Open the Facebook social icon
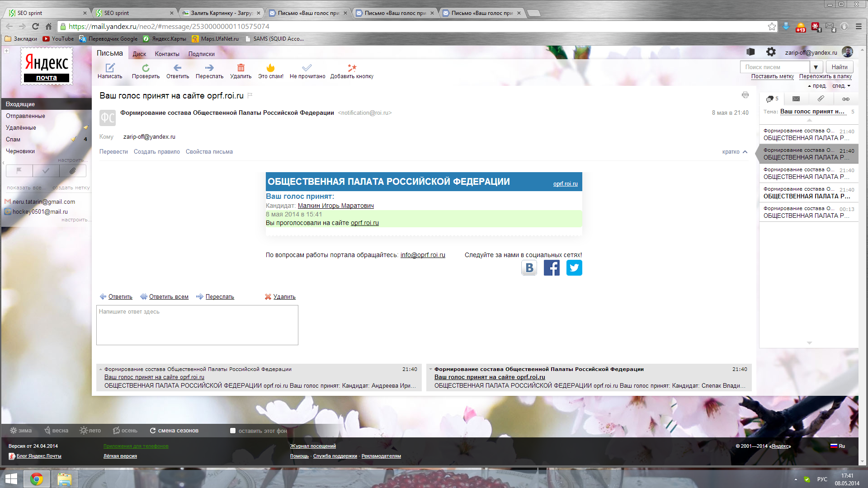The width and height of the screenshot is (868, 488). tap(552, 268)
